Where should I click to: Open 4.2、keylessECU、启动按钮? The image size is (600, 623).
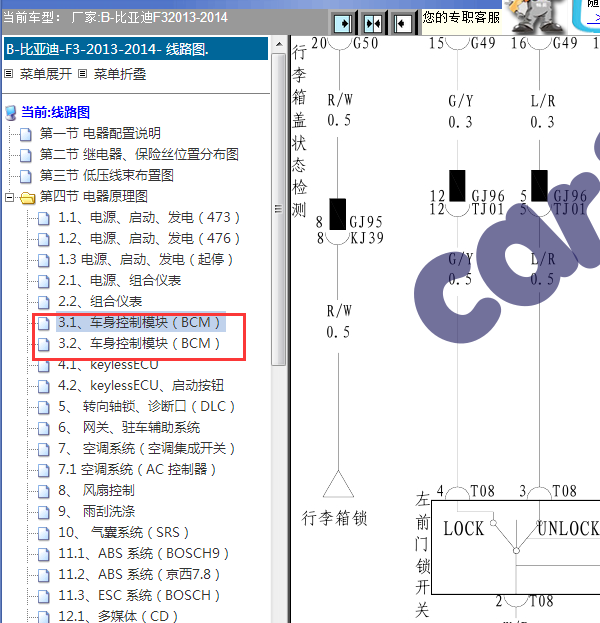coord(141,386)
